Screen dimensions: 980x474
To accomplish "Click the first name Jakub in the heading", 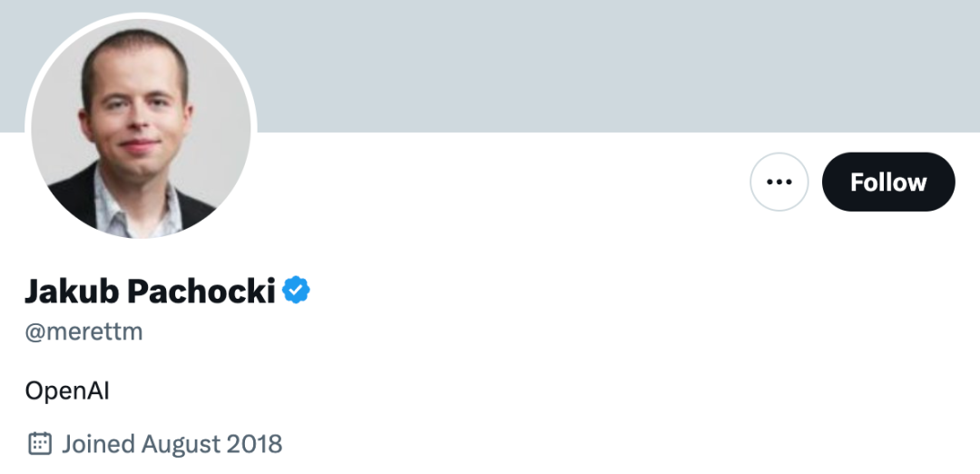I will [73, 291].
